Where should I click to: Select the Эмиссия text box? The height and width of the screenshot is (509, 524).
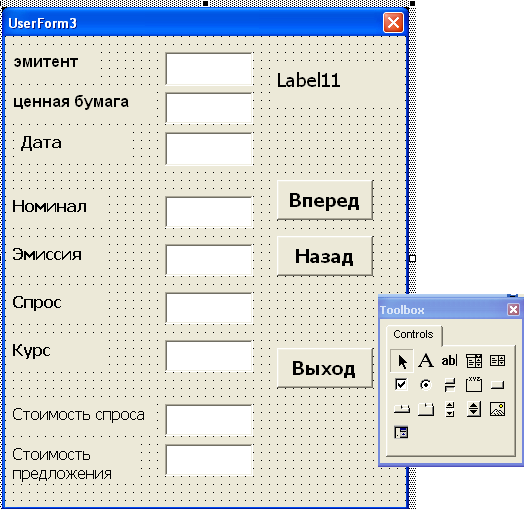point(209,260)
